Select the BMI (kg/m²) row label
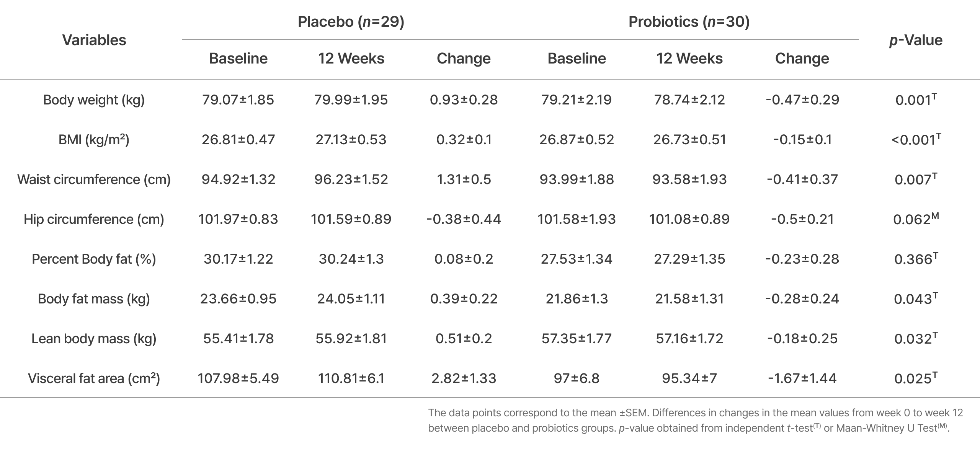The height and width of the screenshot is (450, 980). tap(94, 140)
